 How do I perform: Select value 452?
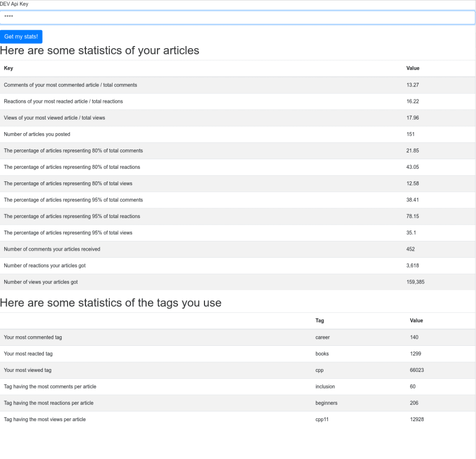[411, 249]
